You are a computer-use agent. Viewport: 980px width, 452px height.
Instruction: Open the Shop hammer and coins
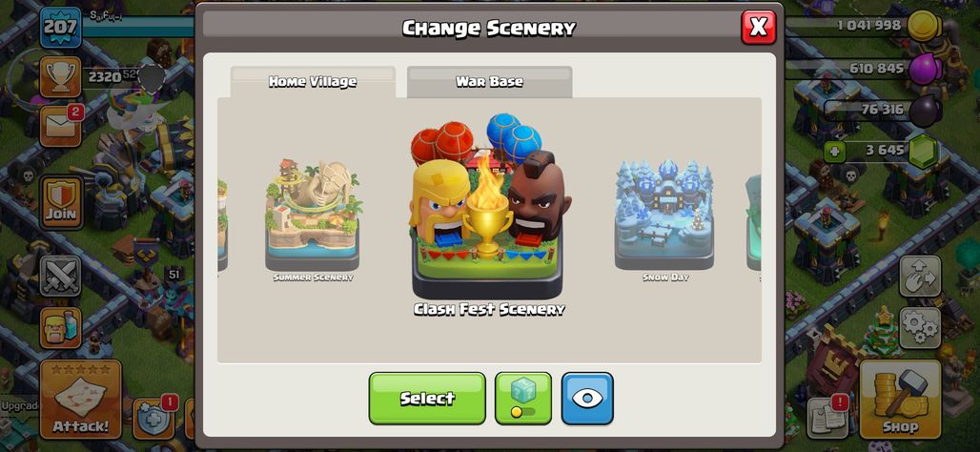point(900,400)
